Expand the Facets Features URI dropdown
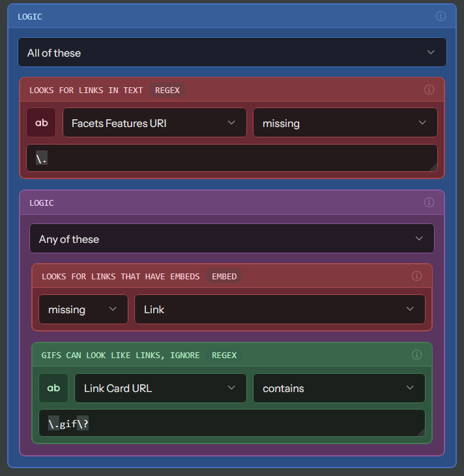 (x=154, y=123)
